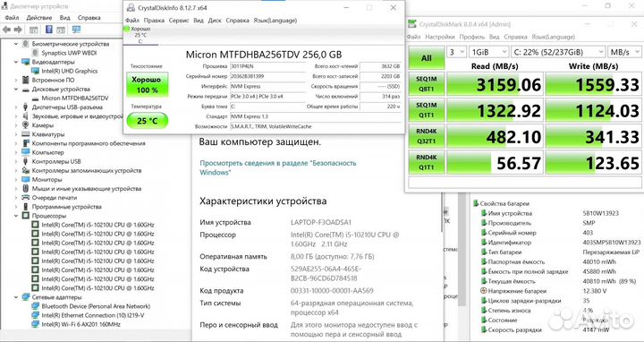Open Язык(Language) menu in CrystalDiskInfo
The width and height of the screenshot is (644, 342).
coord(275,20)
